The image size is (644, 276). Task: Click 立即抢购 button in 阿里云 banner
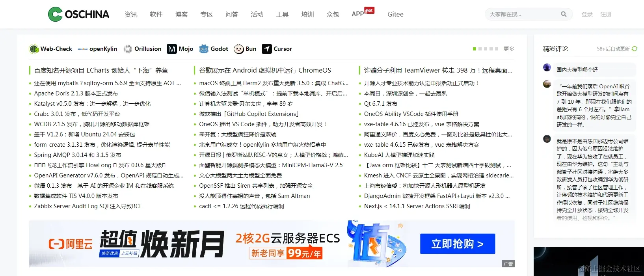(x=457, y=244)
